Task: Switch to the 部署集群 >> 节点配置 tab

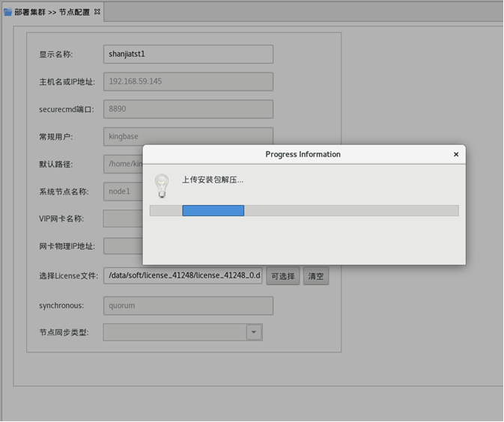Action: point(51,12)
